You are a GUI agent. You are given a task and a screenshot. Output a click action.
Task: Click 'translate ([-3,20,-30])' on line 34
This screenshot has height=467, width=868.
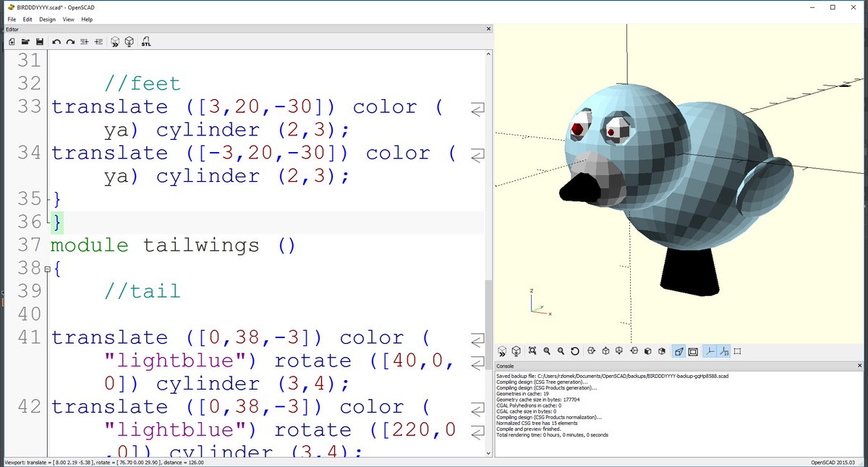coord(202,153)
